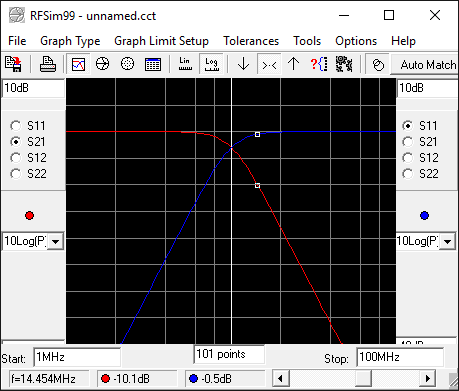Image resolution: width=459 pixels, height=391 pixels.
Task: Open the Graph Limit Setup menu
Action: tap(161, 41)
